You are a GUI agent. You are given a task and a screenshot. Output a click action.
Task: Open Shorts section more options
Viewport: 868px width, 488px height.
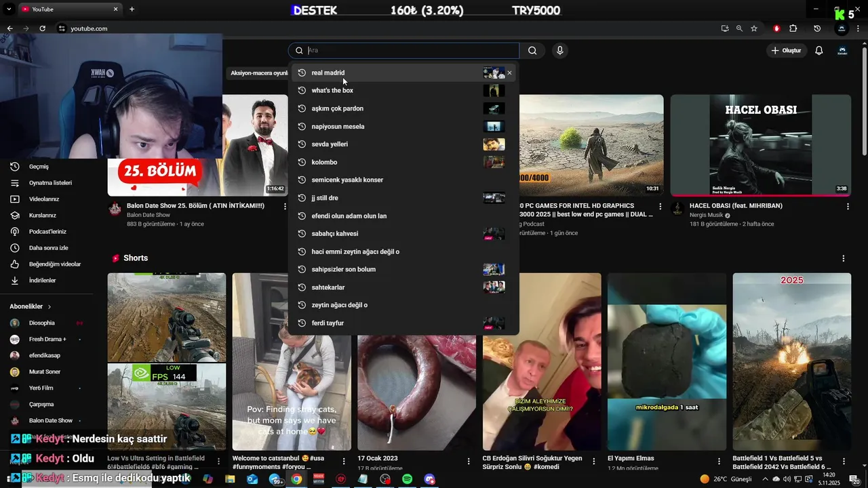coord(844,258)
